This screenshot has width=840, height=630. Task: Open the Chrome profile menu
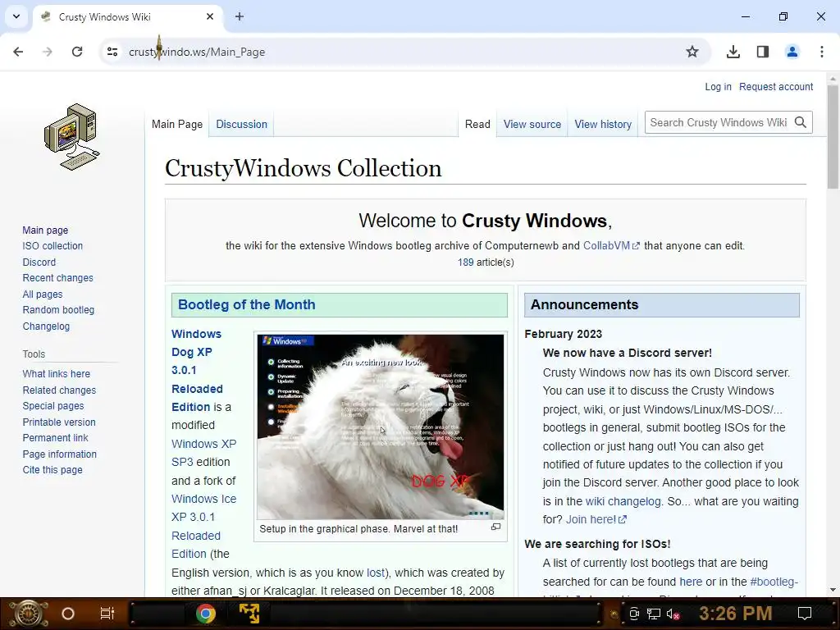[792, 52]
